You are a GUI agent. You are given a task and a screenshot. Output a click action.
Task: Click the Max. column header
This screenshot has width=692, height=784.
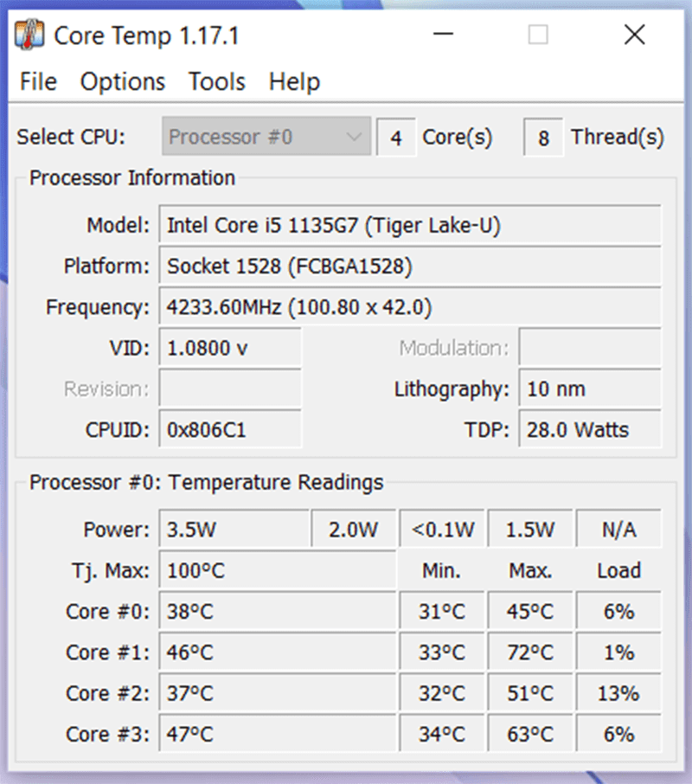pyautogui.click(x=530, y=570)
